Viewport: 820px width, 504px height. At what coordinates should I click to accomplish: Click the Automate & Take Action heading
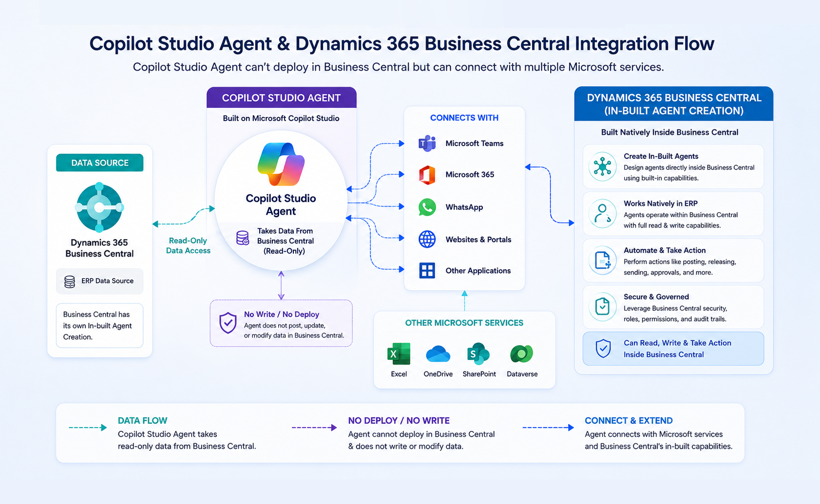pyautogui.click(x=665, y=250)
